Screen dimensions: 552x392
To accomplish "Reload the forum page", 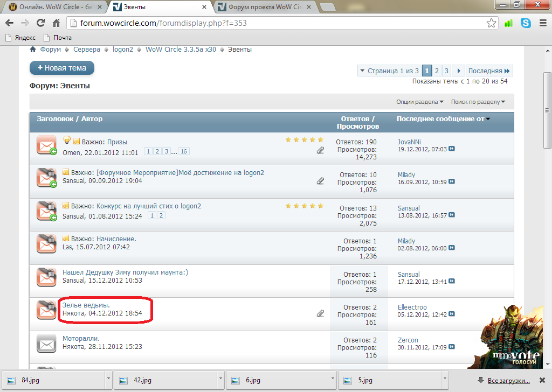I will 41,23.
